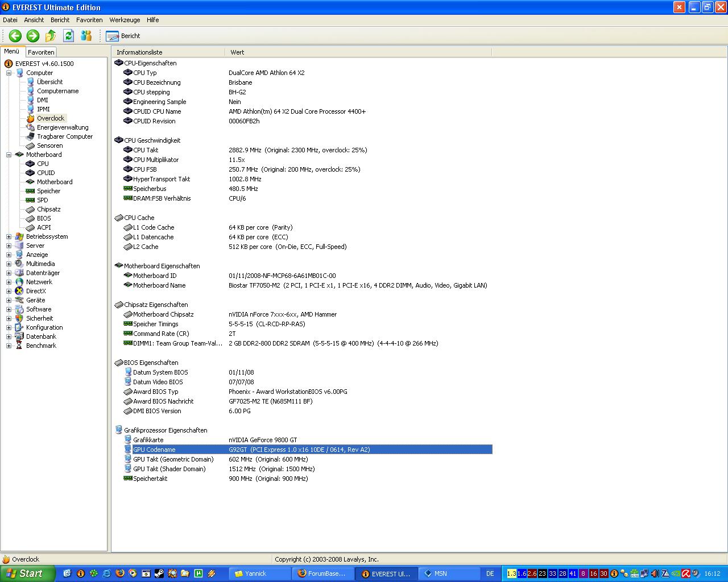This screenshot has height=582, width=728.
Task: Switch to the Yannick taskbar window
Action: (x=260, y=573)
